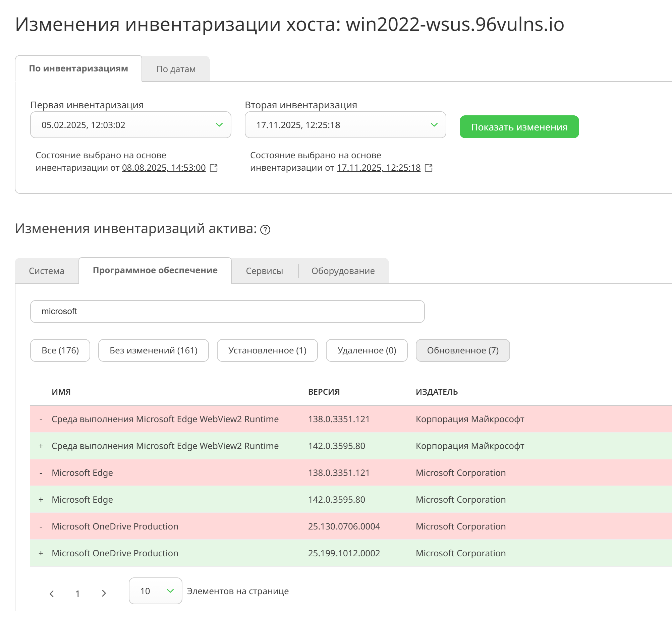
Task: Filter by «Без изменений (161)»
Action: (153, 350)
